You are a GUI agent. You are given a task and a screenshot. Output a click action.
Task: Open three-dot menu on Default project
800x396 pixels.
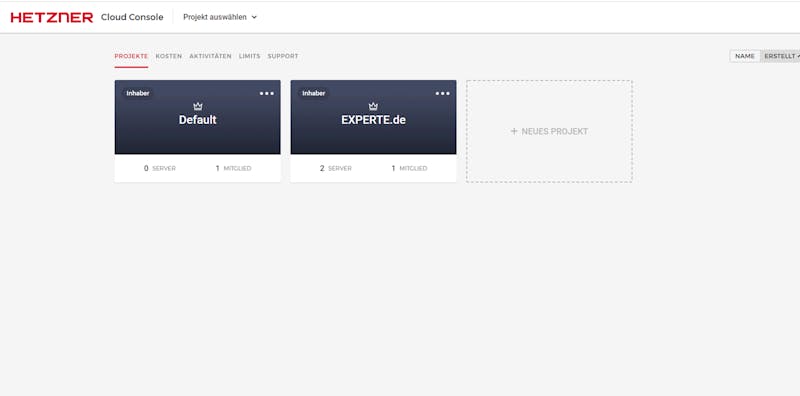pyautogui.click(x=267, y=93)
